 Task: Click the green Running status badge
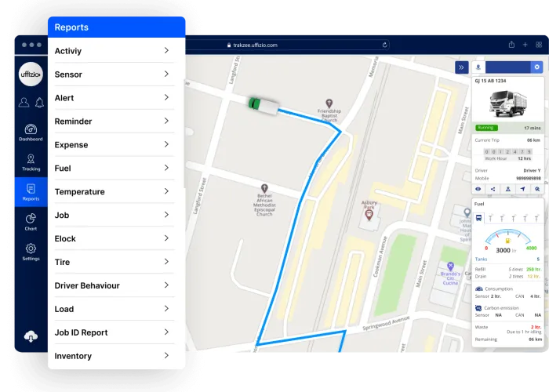click(486, 127)
